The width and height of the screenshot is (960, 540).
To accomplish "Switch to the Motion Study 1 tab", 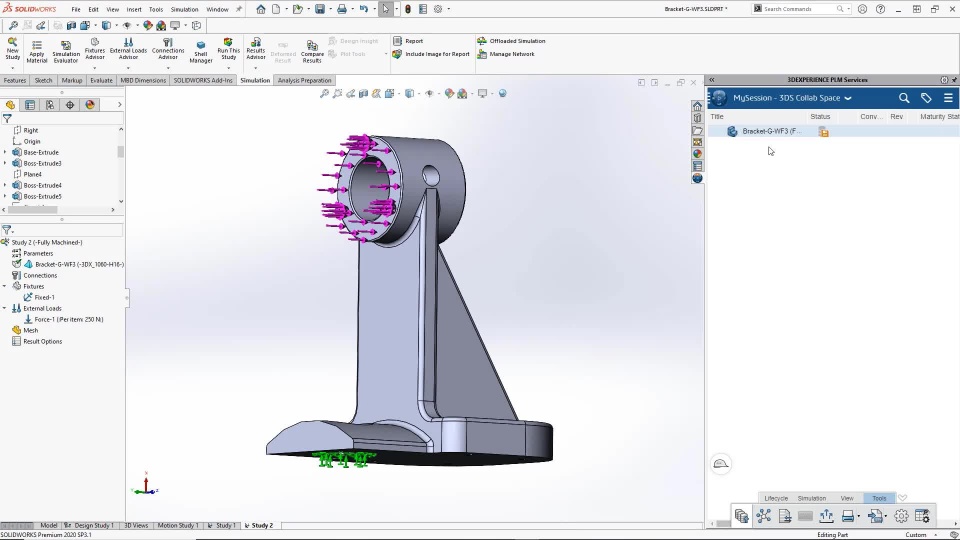I will pos(178,525).
